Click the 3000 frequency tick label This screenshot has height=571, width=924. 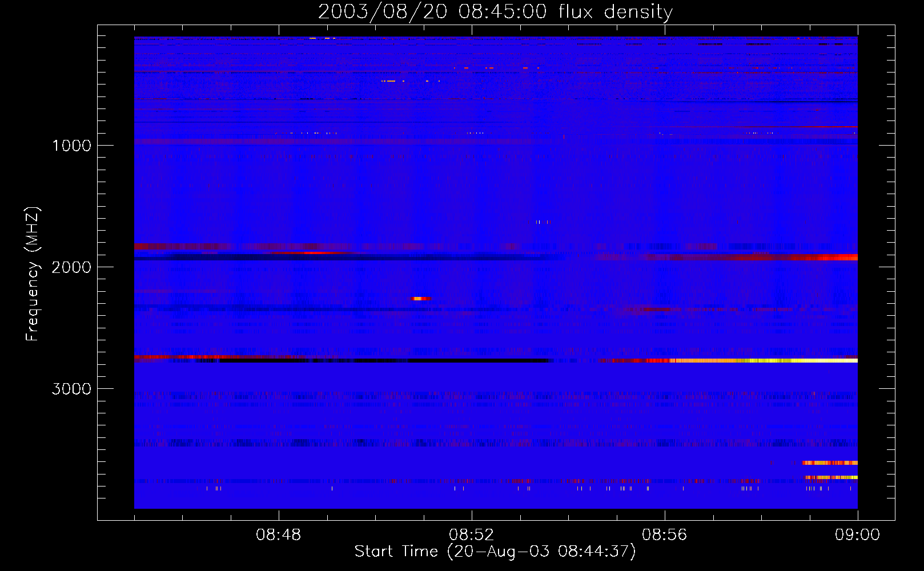(x=71, y=389)
